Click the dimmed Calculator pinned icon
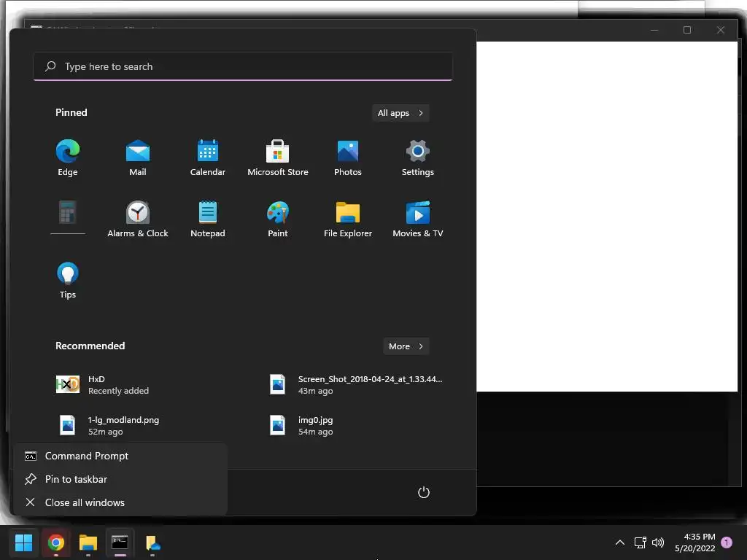This screenshot has width=747, height=560. pyautogui.click(x=68, y=213)
